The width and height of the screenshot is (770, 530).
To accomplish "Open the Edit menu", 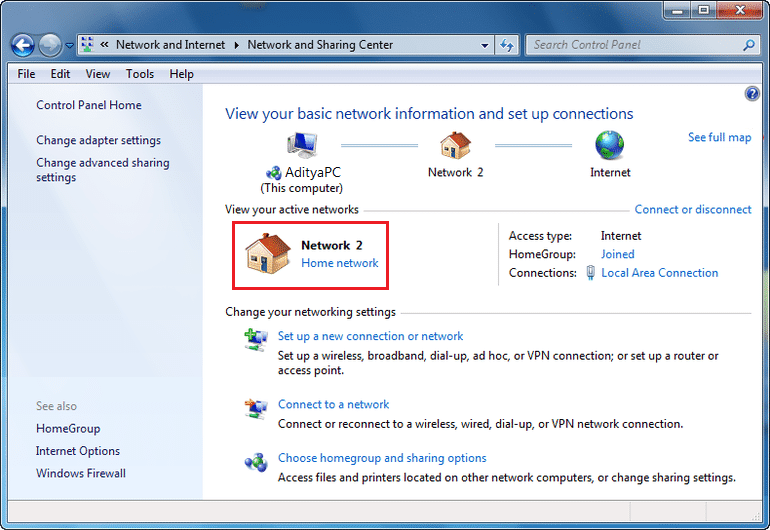I will (60, 74).
